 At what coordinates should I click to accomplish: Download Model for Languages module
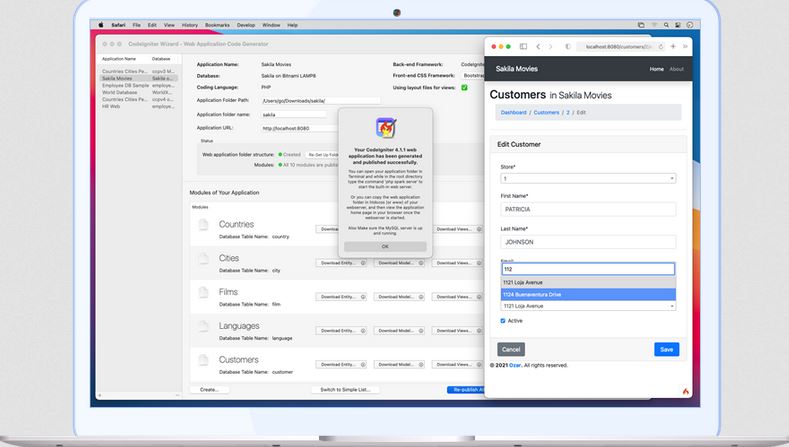click(x=399, y=331)
